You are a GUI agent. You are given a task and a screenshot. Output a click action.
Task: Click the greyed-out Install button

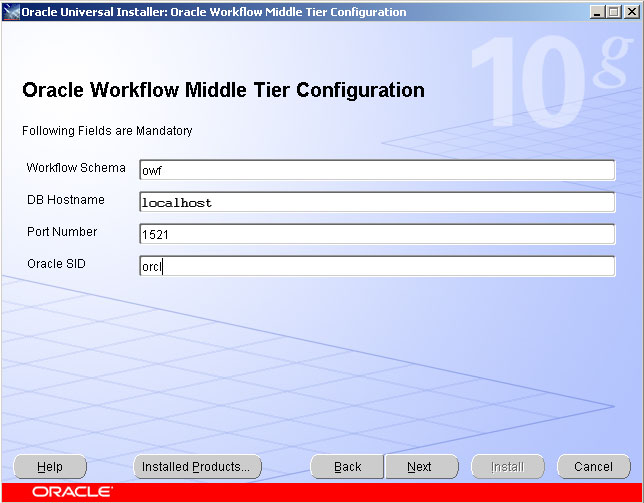click(507, 467)
